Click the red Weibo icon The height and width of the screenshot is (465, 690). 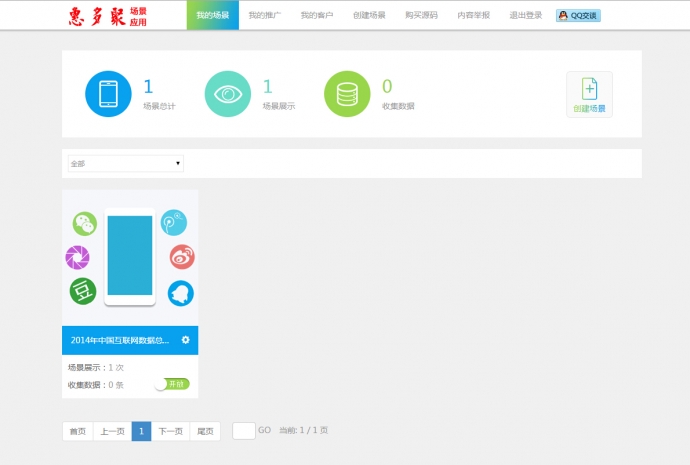[x=182, y=257]
